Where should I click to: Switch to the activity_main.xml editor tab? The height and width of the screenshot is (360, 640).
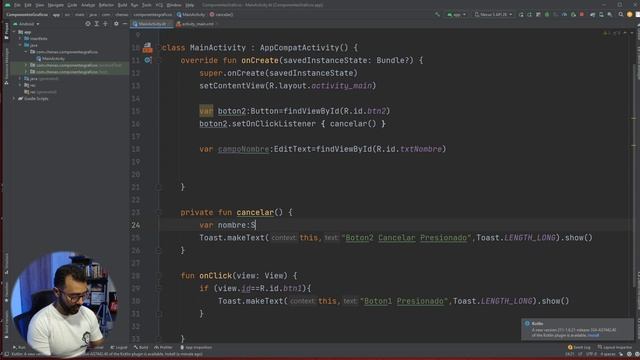coord(196,24)
